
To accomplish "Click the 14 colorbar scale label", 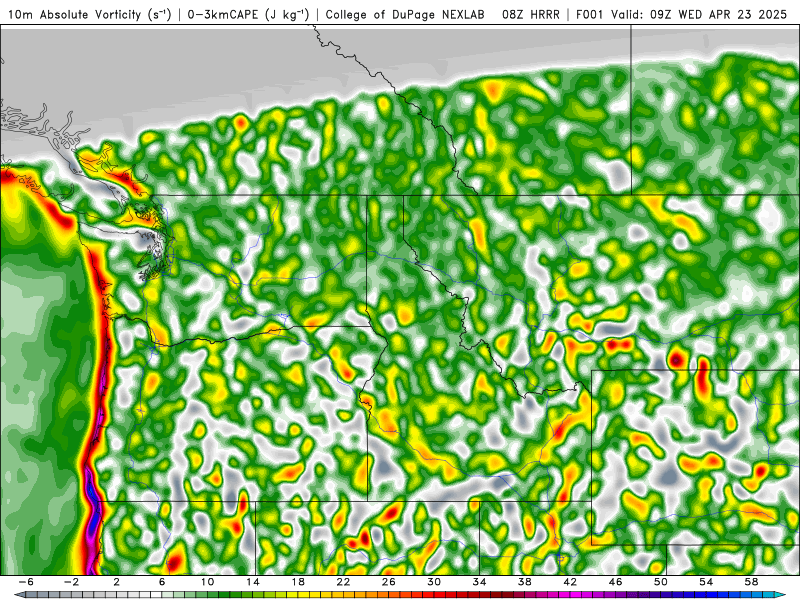I will (253, 582).
